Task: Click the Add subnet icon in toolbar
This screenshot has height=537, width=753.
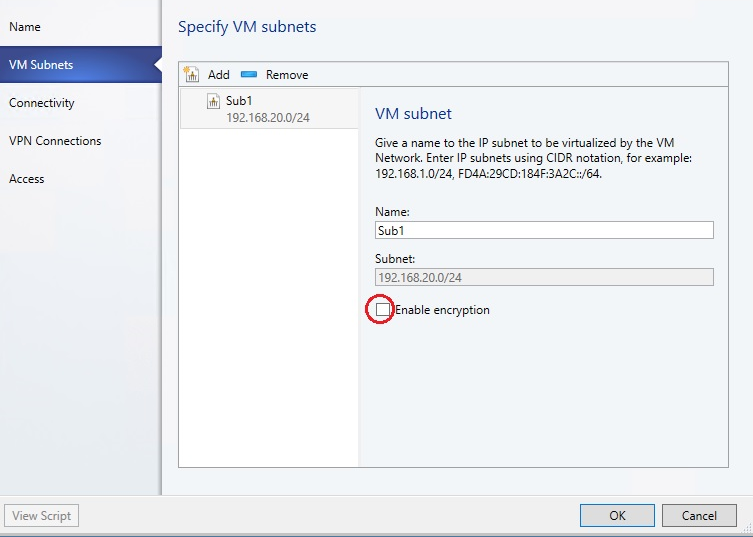Action: point(192,74)
